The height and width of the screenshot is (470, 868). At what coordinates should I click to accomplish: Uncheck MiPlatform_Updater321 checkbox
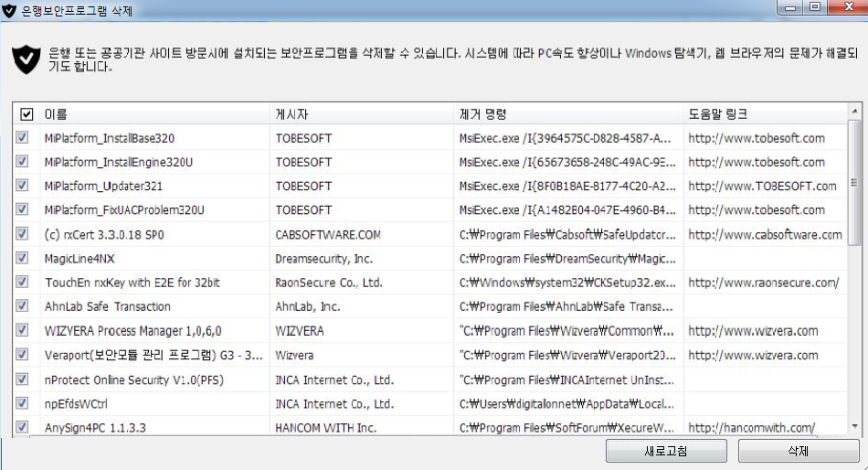22,185
